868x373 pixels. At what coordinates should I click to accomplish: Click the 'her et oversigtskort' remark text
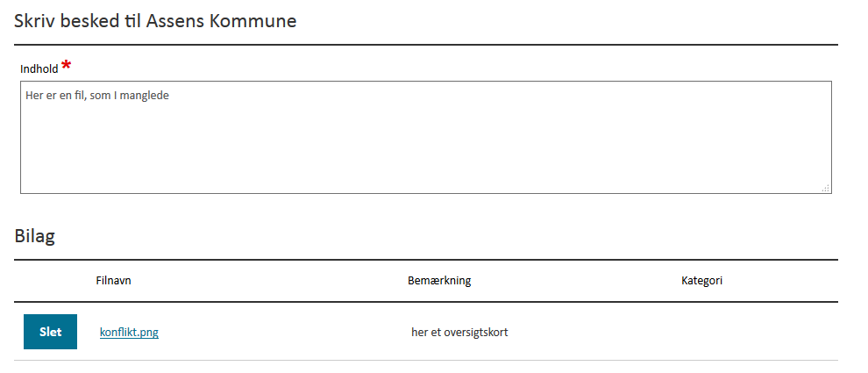click(459, 333)
